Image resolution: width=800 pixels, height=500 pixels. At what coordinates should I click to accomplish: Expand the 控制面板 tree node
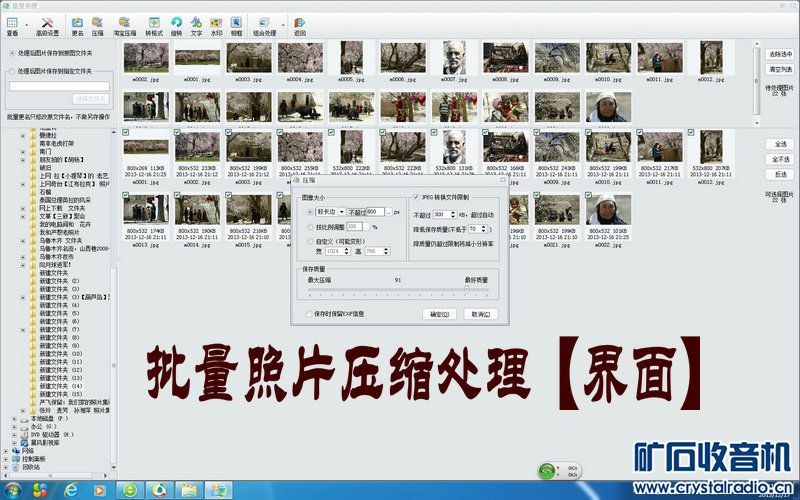pos(7,459)
